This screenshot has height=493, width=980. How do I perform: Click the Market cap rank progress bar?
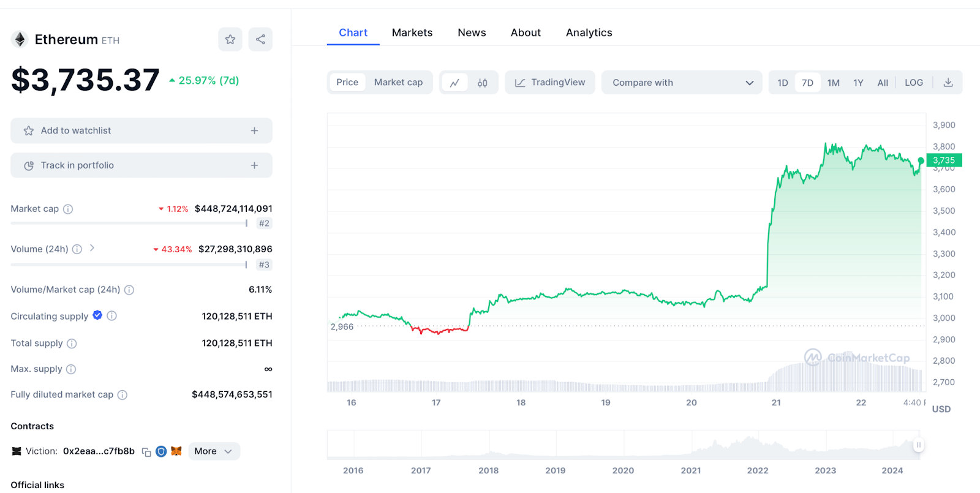coord(129,224)
